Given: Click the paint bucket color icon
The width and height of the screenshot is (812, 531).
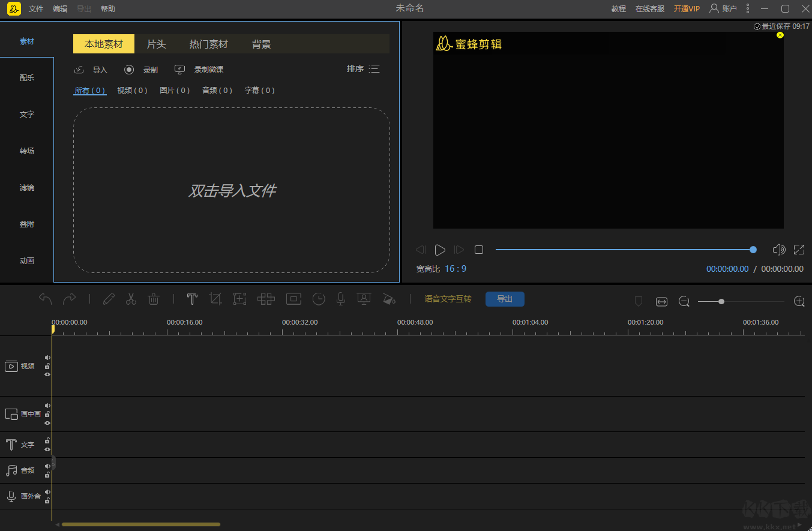Looking at the screenshot, I should [389, 299].
